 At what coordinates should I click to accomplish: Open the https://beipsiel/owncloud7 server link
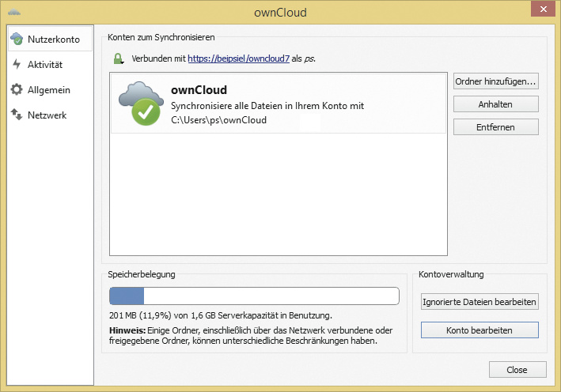coord(237,58)
